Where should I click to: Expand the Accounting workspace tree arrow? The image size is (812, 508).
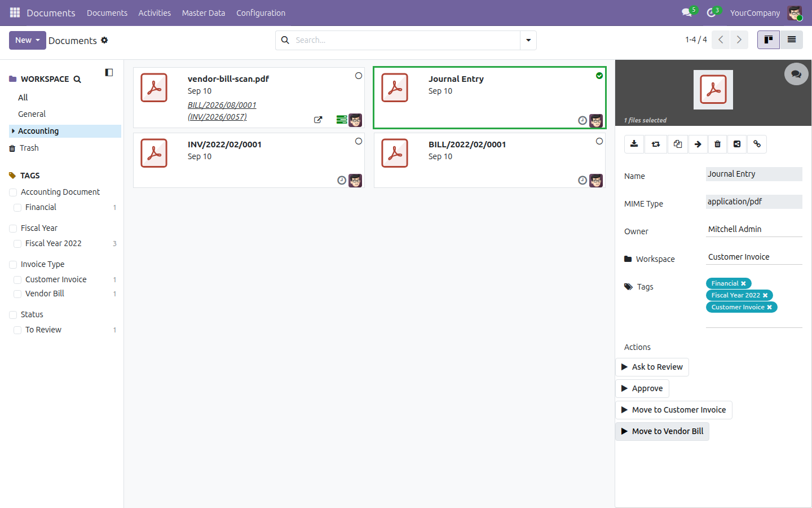13,131
